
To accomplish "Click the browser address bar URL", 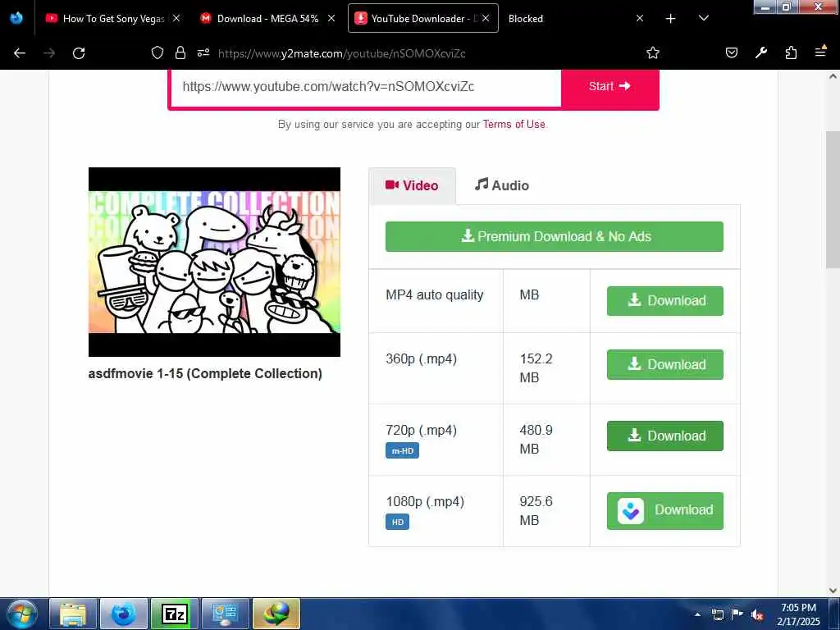I will 342,53.
